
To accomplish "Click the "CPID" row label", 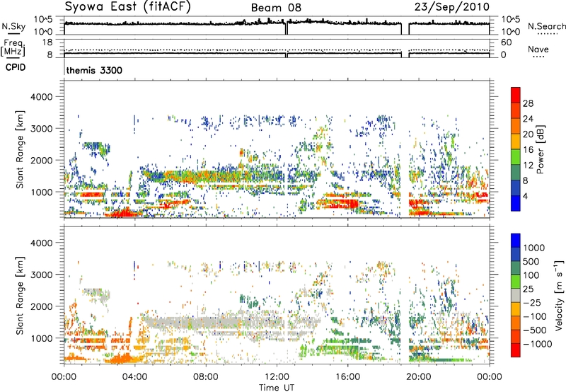I will 16,67.
